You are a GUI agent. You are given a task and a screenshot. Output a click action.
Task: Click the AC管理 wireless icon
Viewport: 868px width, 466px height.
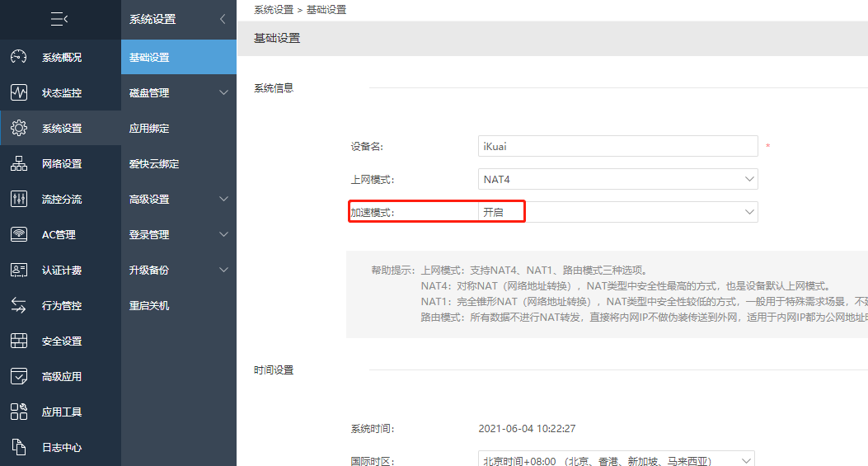click(18, 234)
